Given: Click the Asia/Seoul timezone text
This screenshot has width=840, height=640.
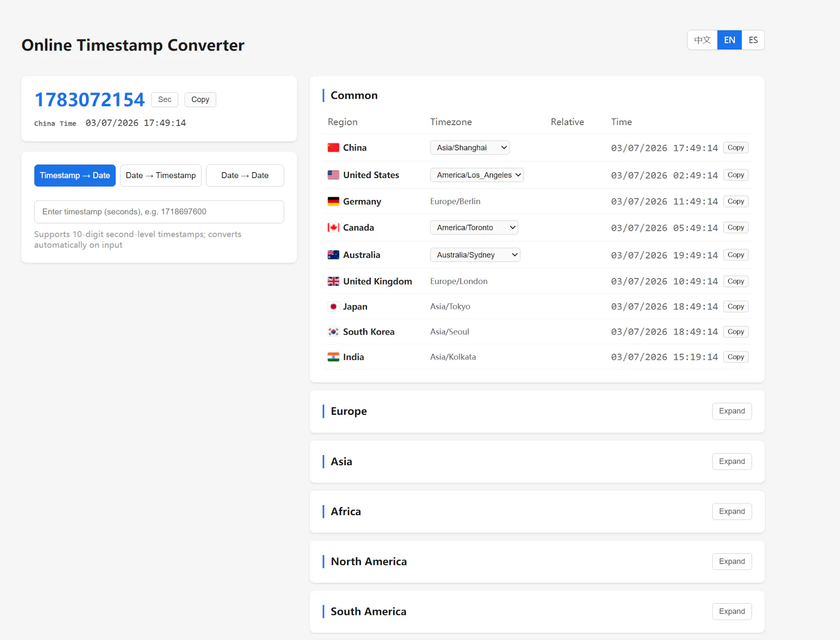Looking at the screenshot, I should (450, 332).
